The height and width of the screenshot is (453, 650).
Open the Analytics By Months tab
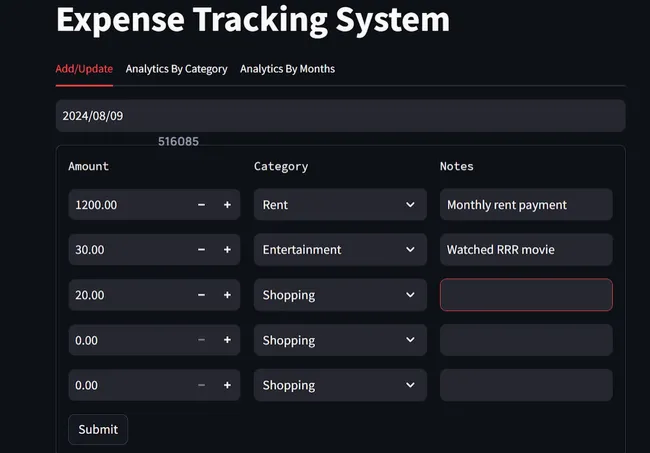coord(287,69)
